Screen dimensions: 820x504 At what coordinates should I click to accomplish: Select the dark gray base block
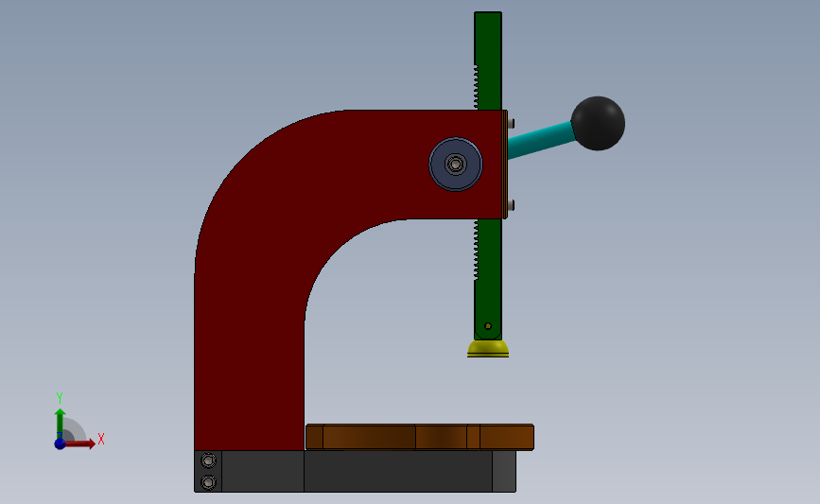click(x=356, y=471)
